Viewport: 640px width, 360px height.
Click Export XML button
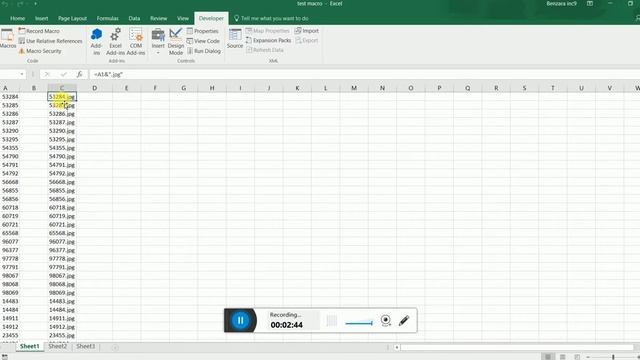tap(307, 40)
